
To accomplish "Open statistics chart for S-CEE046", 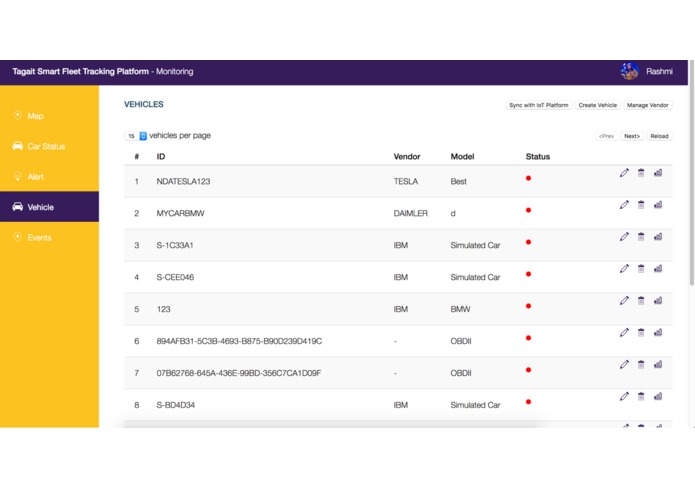I will [658, 268].
